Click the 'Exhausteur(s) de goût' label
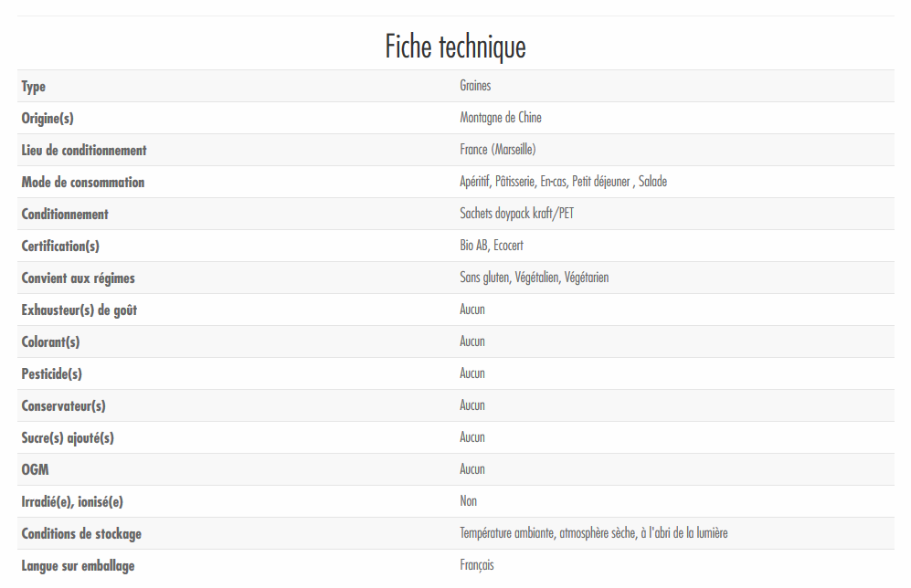The width and height of the screenshot is (911, 588). click(x=79, y=310)
